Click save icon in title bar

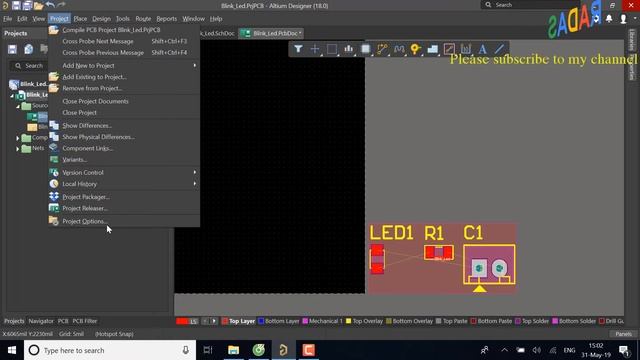click(x=16, y=5)
